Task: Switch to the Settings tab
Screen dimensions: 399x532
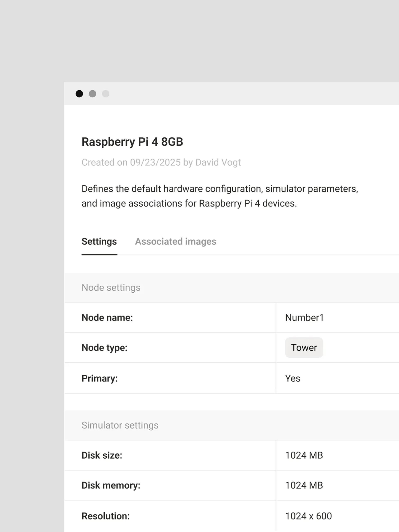Action: click(x=99, y=241)
